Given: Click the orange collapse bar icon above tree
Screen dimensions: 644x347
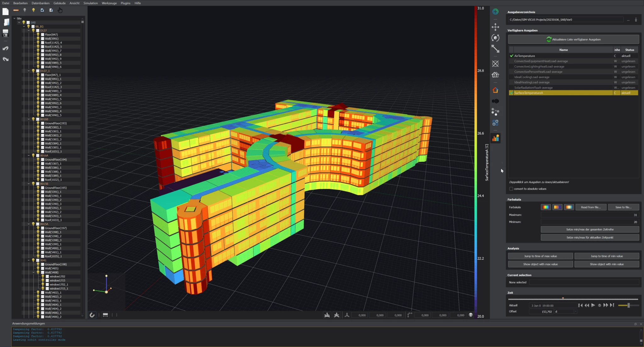Looking at the screenshot, I should (x=16, y=10).
